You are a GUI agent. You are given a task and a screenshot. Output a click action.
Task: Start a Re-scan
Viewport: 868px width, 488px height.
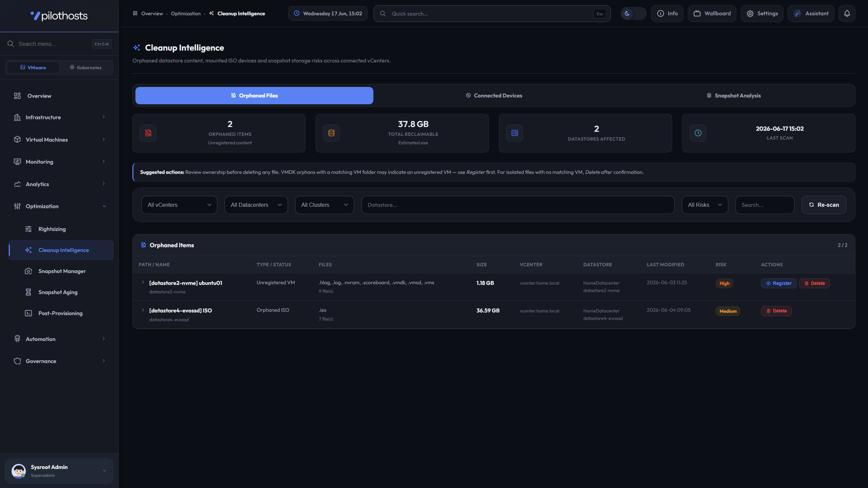coord(824,205)
